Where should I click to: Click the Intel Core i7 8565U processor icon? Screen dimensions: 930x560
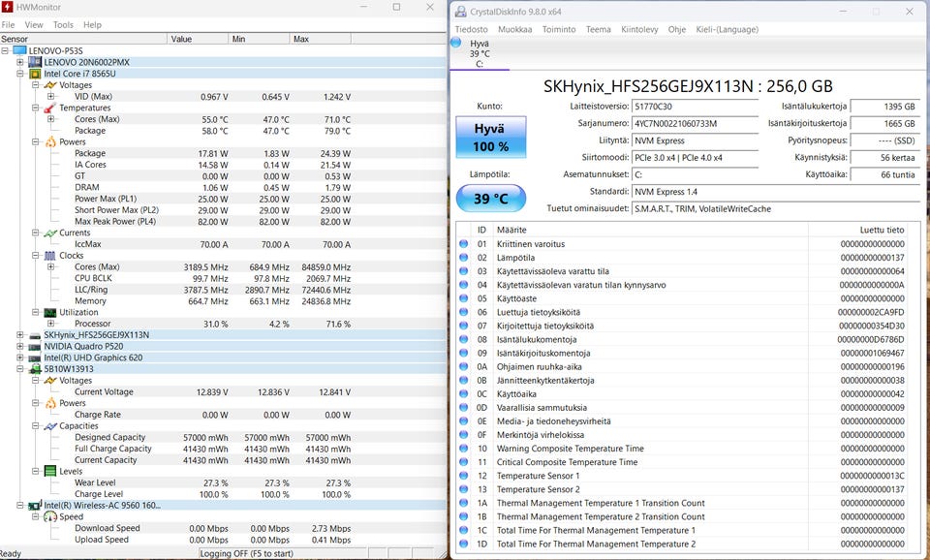[35, 74]
